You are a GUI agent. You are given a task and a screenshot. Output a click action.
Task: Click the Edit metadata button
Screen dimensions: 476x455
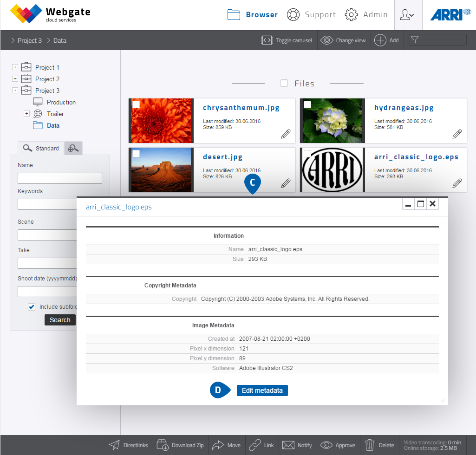262,390
